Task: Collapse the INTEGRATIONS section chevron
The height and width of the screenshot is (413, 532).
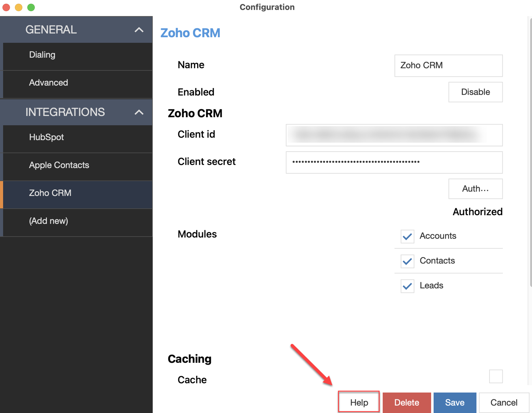Action: (x=139, y=112)
